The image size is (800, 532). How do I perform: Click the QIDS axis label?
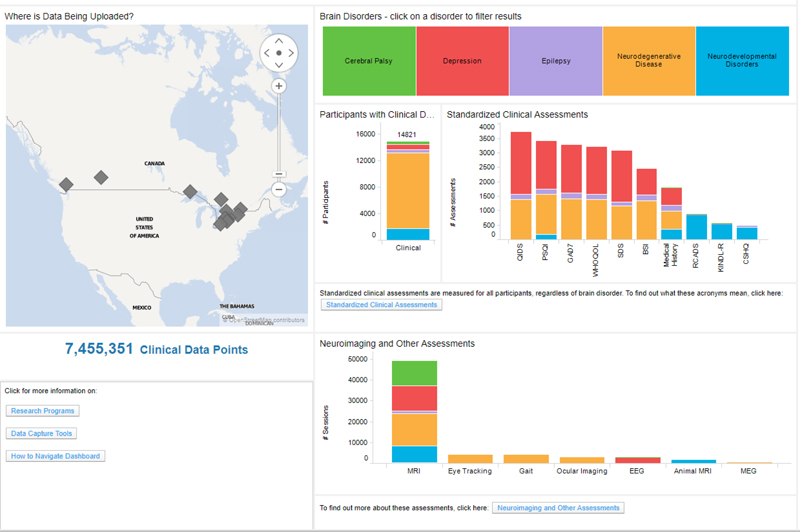[x=520, y=252]
